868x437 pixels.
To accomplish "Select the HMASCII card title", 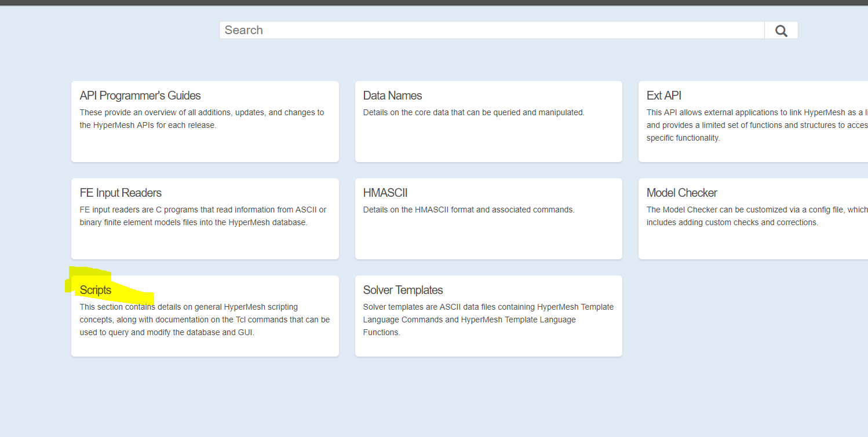I will pos(385,193).
